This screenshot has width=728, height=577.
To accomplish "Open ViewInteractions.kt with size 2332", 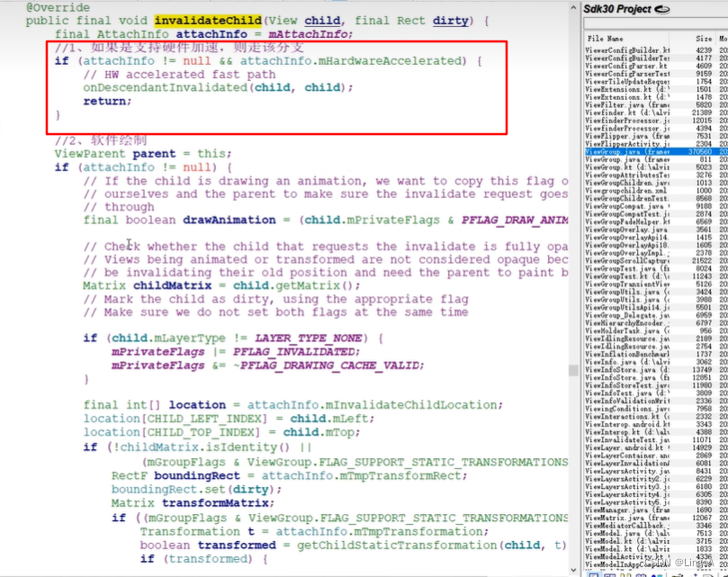I will pos(656,417).
